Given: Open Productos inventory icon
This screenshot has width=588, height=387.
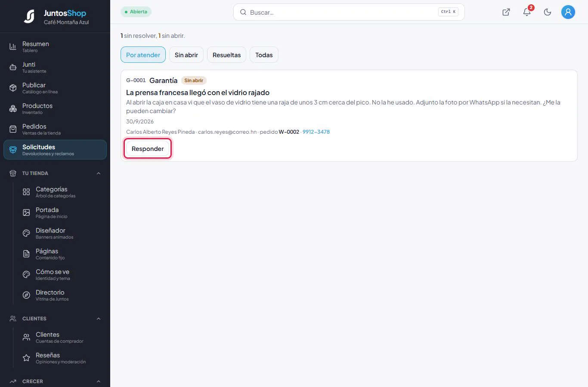Looking at the screenshot, I should pos(13,108).
